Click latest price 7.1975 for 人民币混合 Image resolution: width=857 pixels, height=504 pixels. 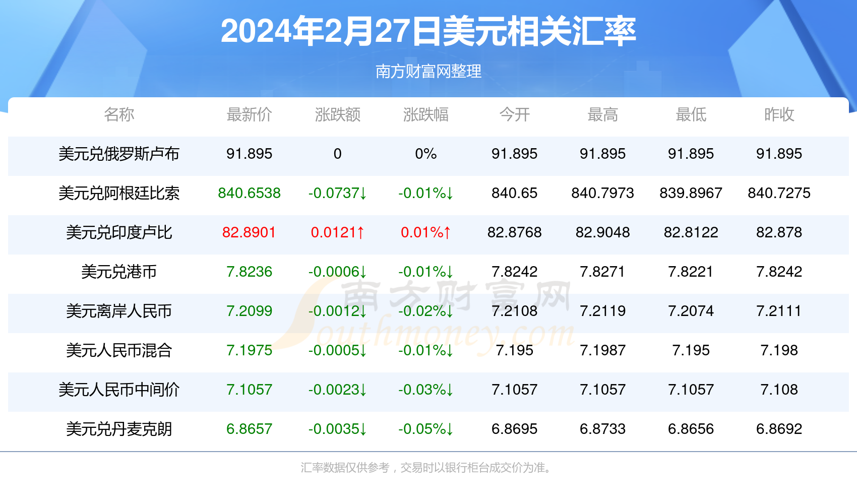click(x=249, y=350)
